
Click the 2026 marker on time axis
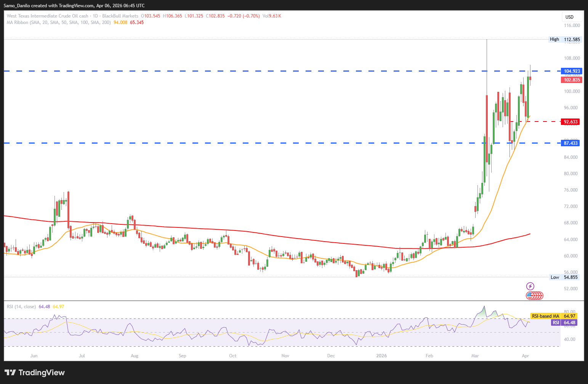pos(381,356)
